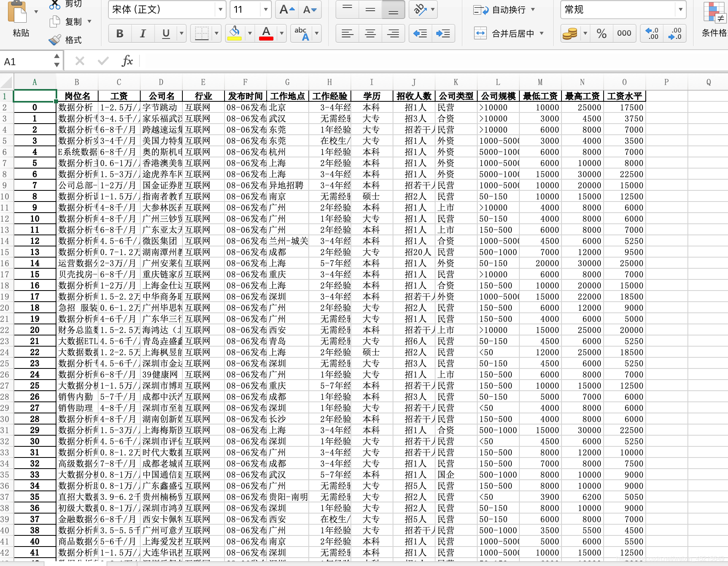Confirm formula entry checkmark
The width and height of the screenshot is (728, 566).
point(103,61)
